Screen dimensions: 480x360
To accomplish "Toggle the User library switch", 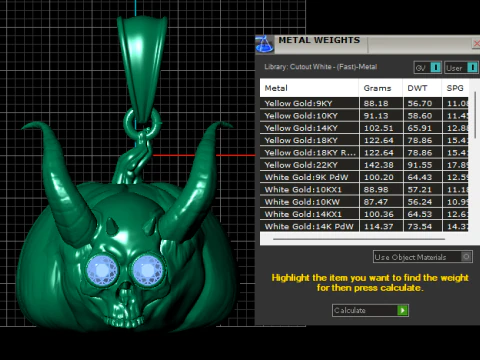I will pos(472,68).
